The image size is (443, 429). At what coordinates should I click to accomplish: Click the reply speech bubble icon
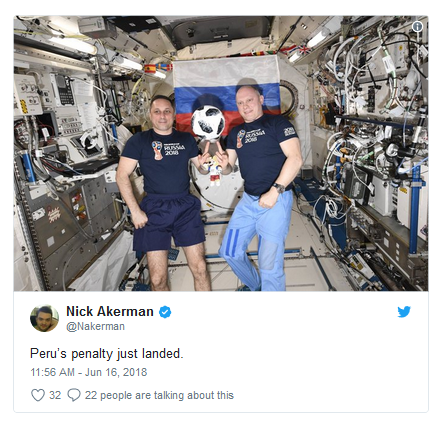point(74,395)
